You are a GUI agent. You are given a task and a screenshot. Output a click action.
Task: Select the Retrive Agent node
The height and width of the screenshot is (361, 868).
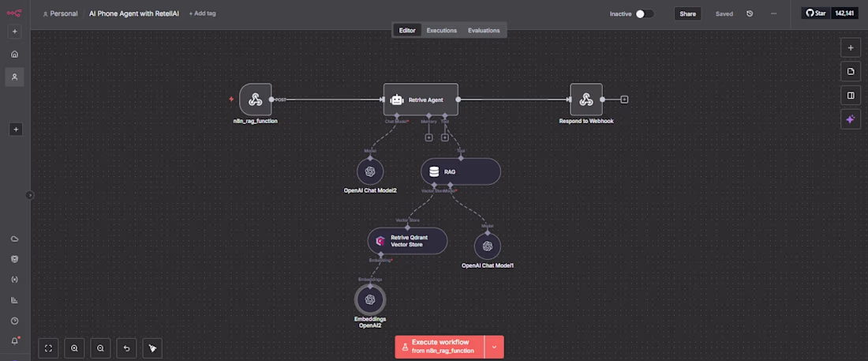pos(421,100)
